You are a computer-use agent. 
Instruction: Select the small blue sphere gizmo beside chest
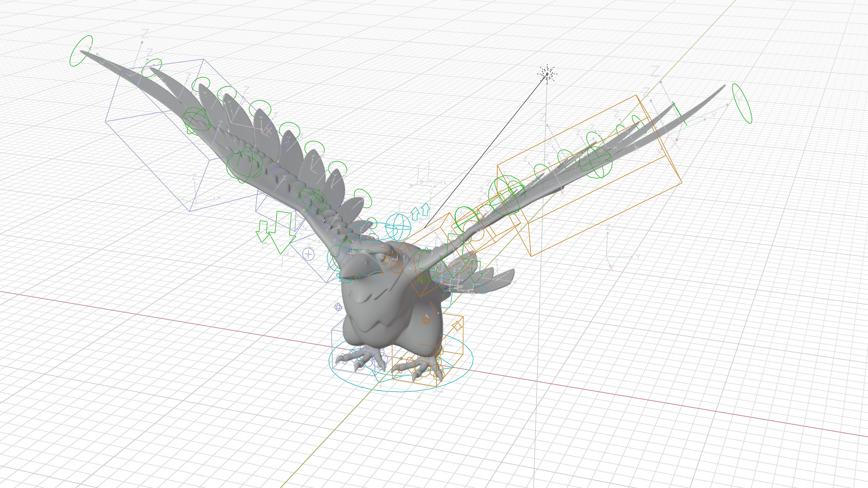coord(338,307)
